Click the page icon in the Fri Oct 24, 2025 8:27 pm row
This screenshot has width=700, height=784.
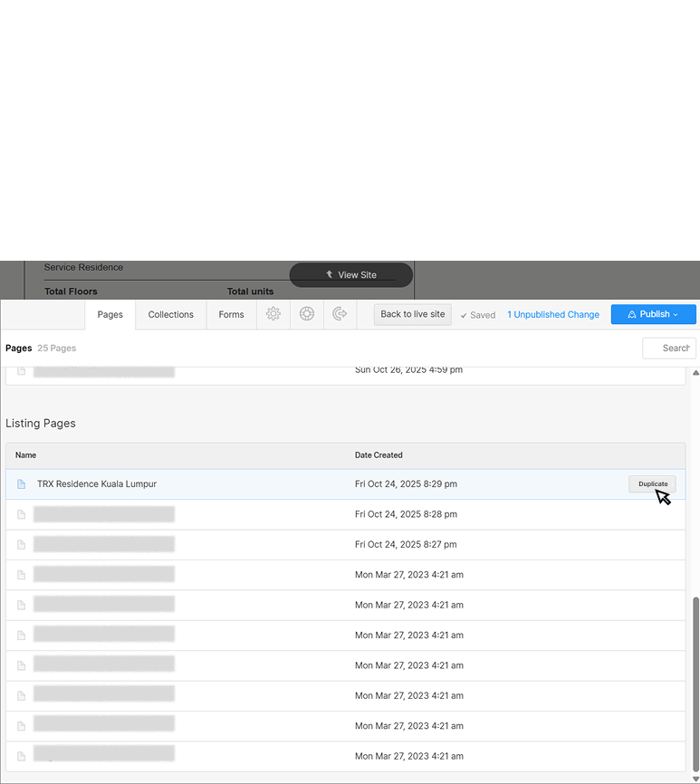pyautogui.click(x=21, y=544)
